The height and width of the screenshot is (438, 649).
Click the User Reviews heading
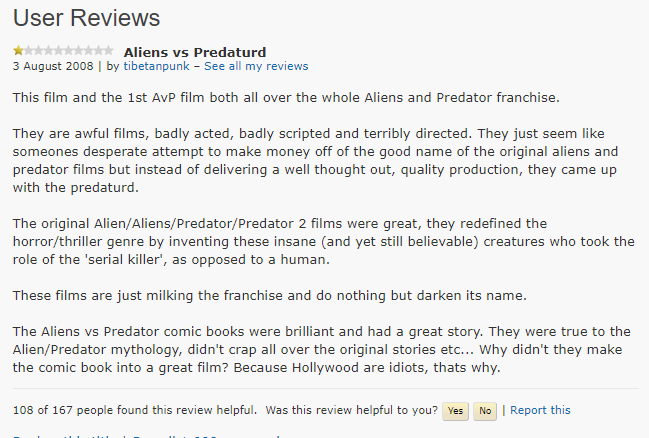[x=87, y=18]
